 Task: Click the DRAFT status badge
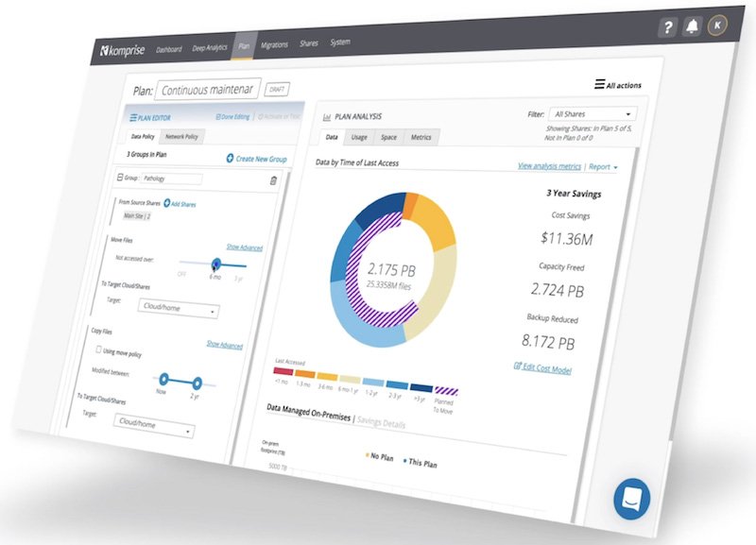(277, 89)
